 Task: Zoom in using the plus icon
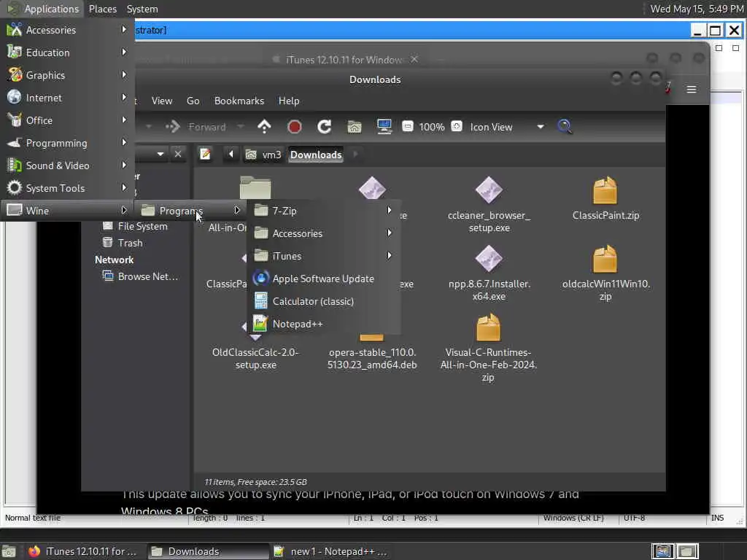457,126
